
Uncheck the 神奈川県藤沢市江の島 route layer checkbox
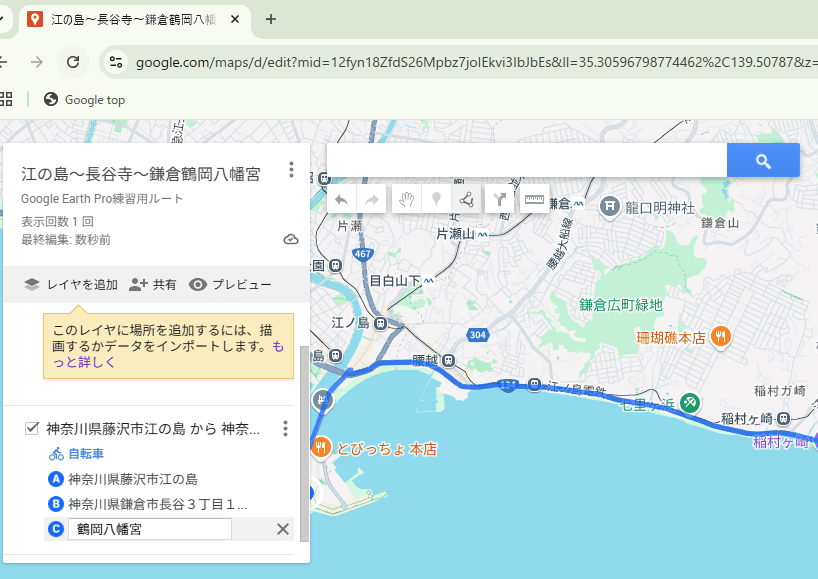tap(31, 429)
